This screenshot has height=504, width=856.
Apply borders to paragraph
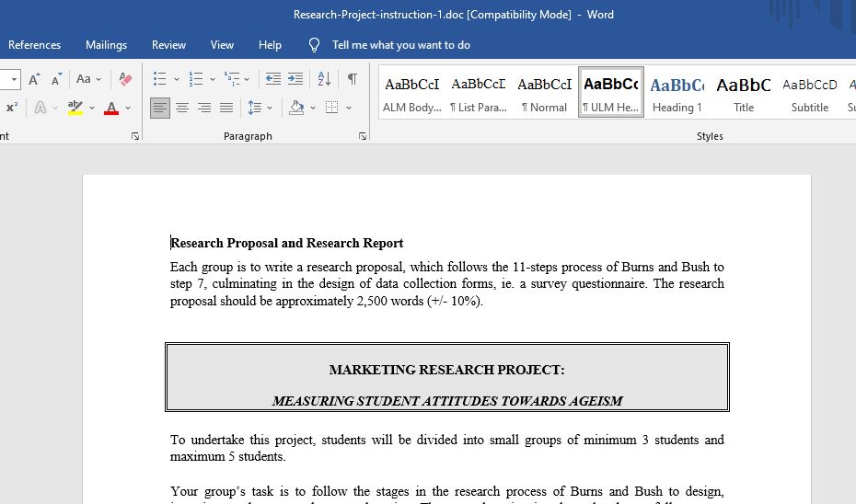pyautogui.click(x=332, y=108)
